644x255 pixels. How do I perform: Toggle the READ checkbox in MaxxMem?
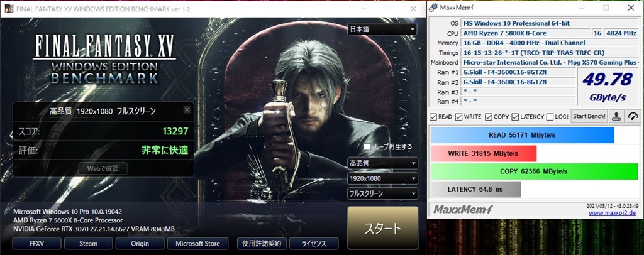tap(433, 117)
